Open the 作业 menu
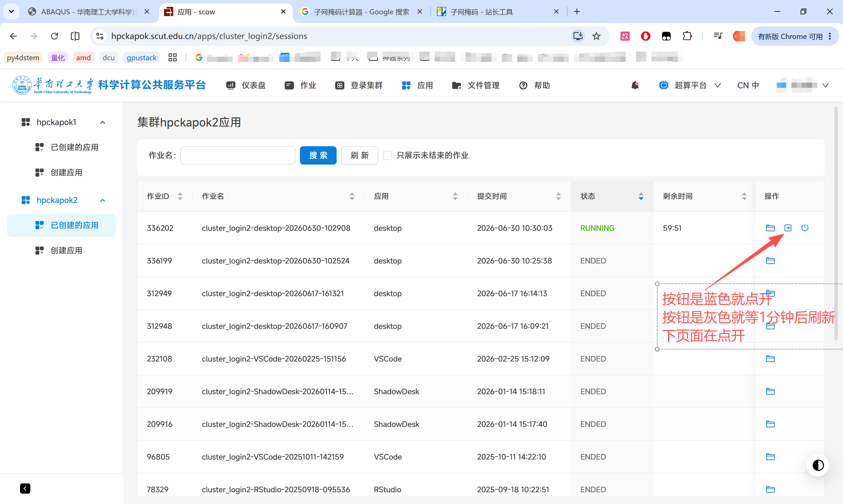 point(300,85)
